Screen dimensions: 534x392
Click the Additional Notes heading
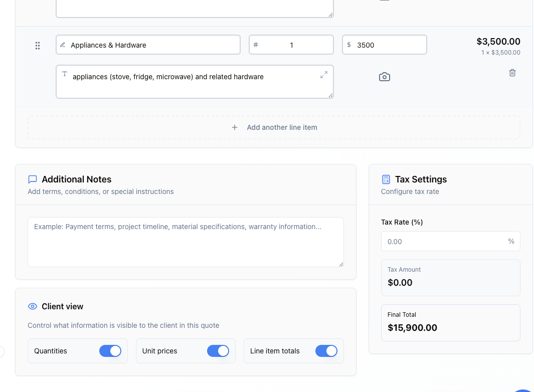coord(77,179)
